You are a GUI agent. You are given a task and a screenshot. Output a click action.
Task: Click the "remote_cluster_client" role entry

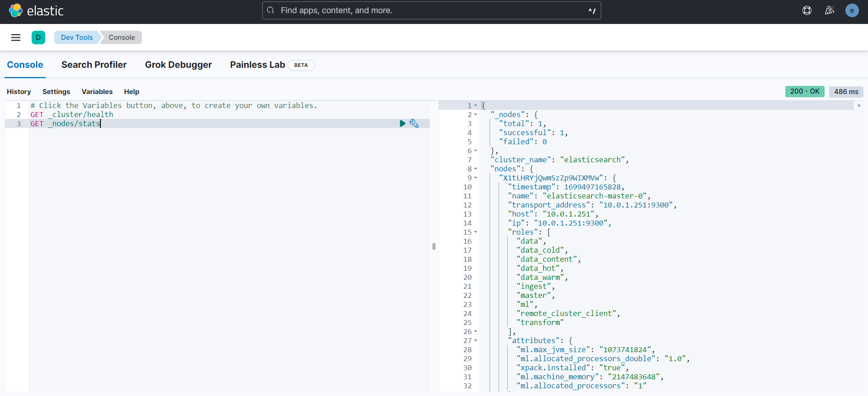point(568,313)
